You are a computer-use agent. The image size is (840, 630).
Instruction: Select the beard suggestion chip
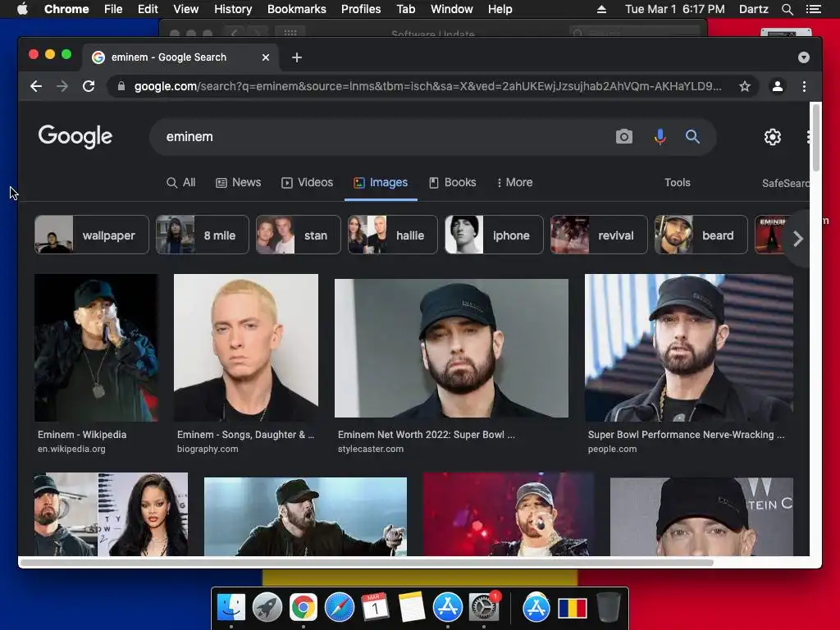701,235
